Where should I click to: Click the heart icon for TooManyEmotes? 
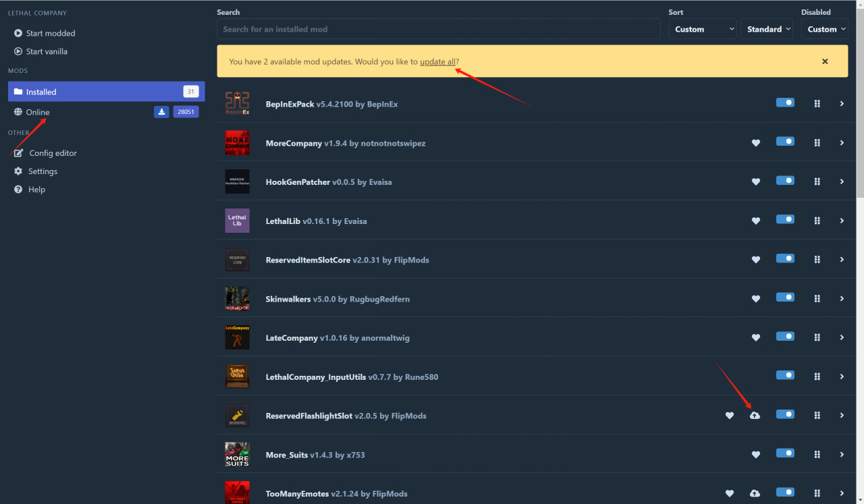pyautogui.click(x=730, y=493)
